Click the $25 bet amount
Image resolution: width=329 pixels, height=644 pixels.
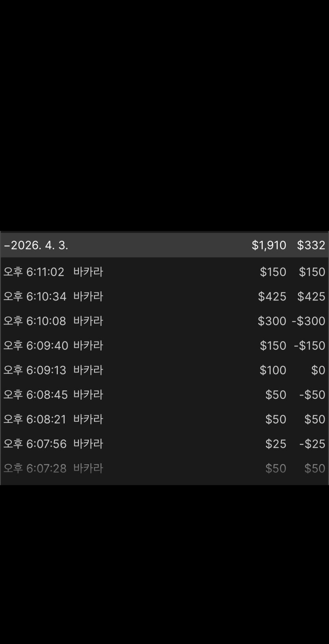(x=275, y=444)
